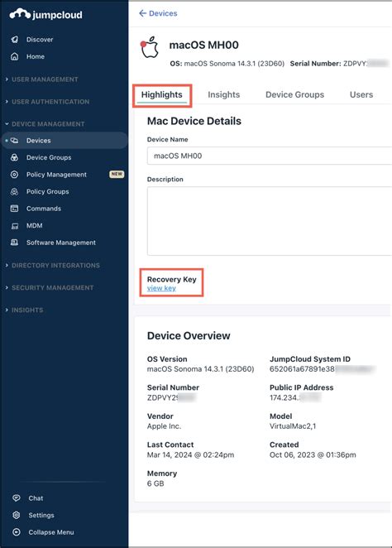The width and height of the screenshot is (392, 548).
Task: Switch to the Device Groups tab
Action: (x=294, y=94)
